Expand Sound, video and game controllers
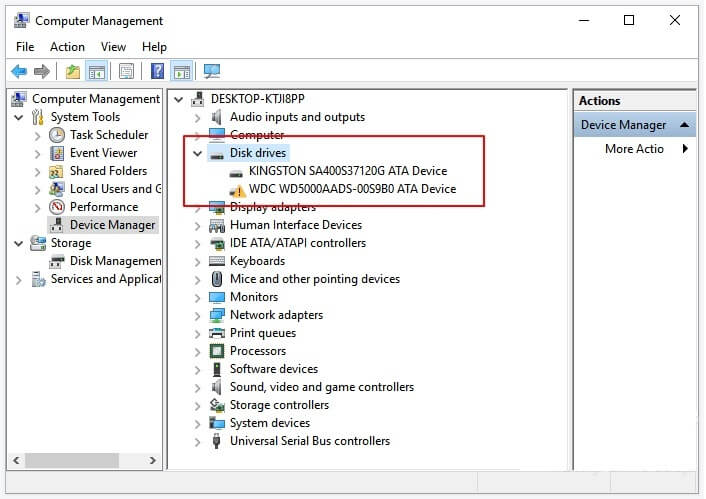 click(x=197, y=388)
